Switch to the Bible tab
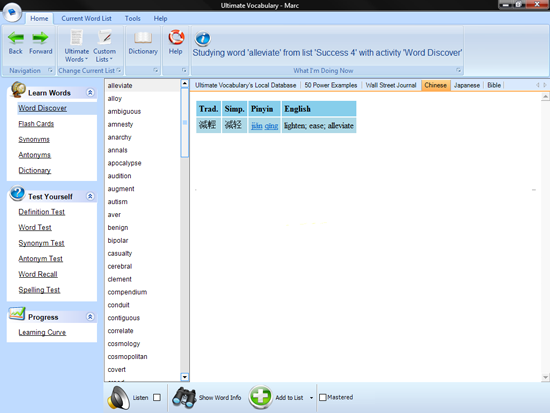Screen dimensions: 550x413 pyautogui.click(x=494, y=85)
